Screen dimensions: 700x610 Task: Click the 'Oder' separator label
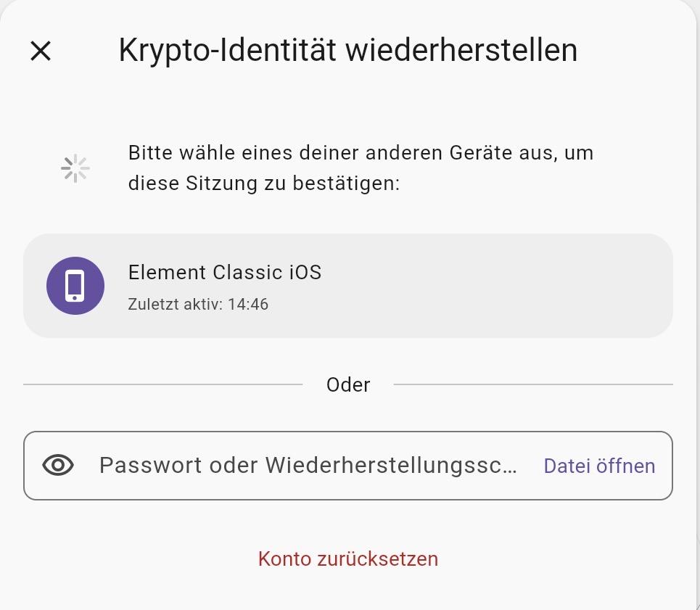pos(348,384)
